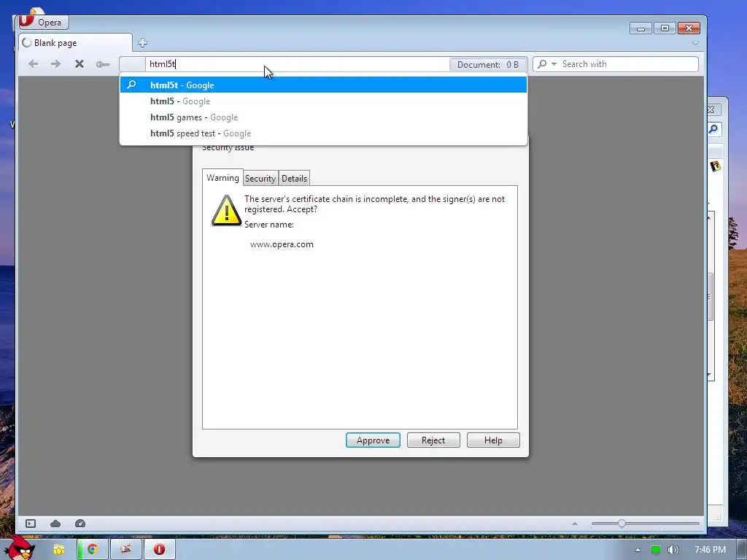Choose the 'html5t - Google' suggestion
The image size is (747, 560).
pyautogui.click(x=323, y=85)
